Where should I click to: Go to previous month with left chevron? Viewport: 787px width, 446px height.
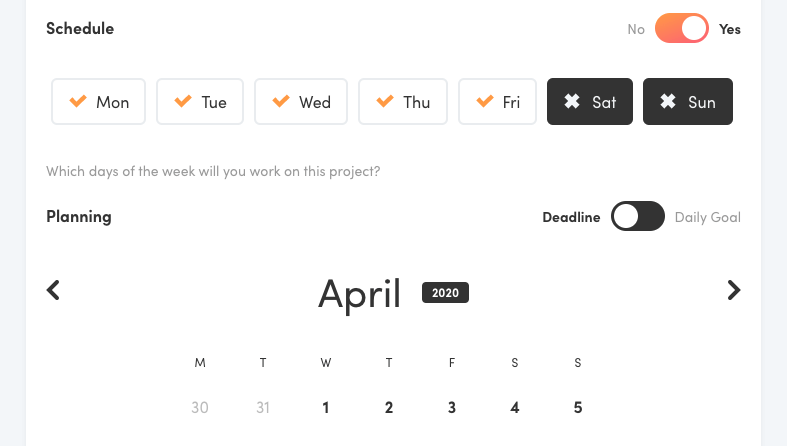point(53,290)
